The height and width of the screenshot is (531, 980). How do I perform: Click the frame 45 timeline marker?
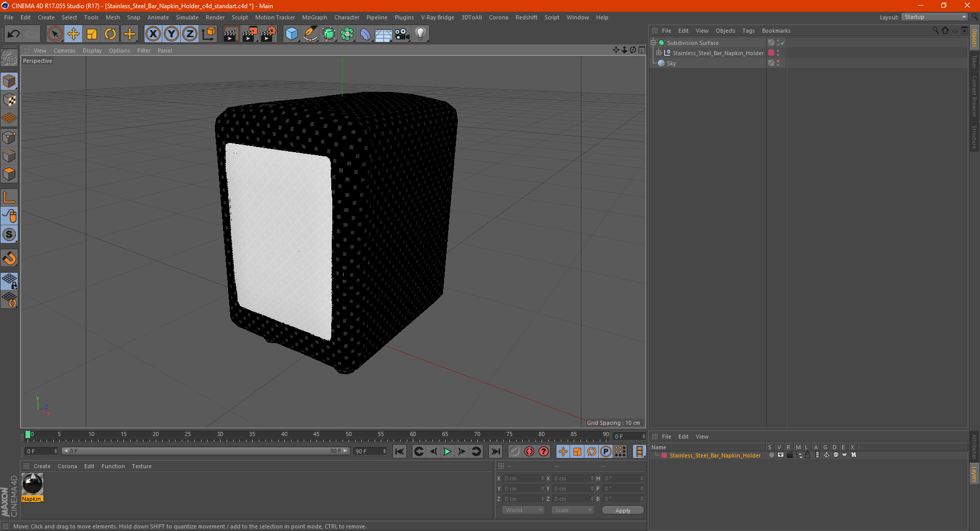316,435
